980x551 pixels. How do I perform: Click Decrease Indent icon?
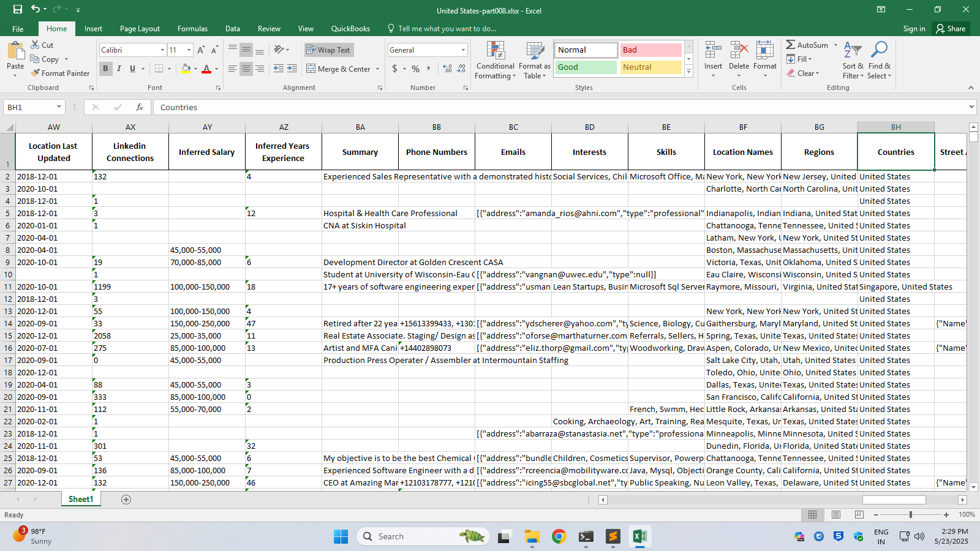coord(279,69)
